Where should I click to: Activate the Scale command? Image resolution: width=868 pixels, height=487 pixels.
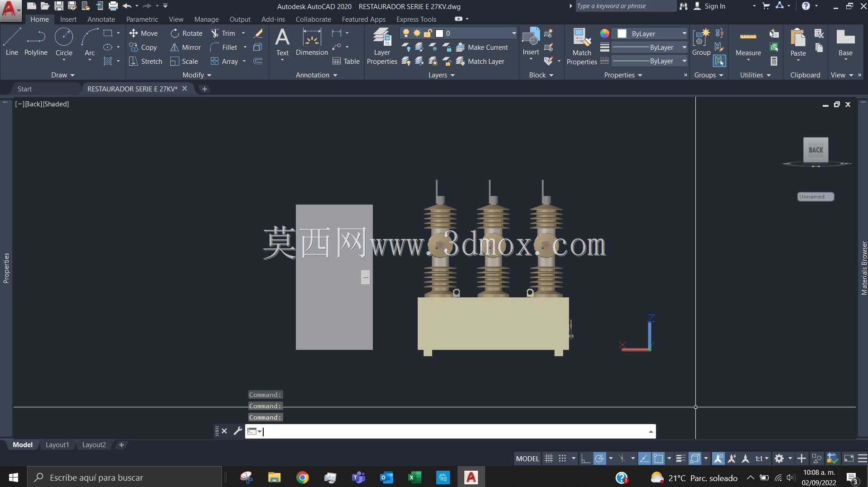pos(184,61)
